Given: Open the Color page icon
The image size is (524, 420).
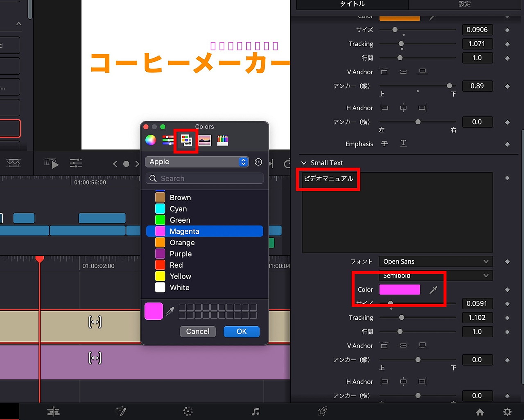Looking at the screenshot, I should [x=187, y=411].
